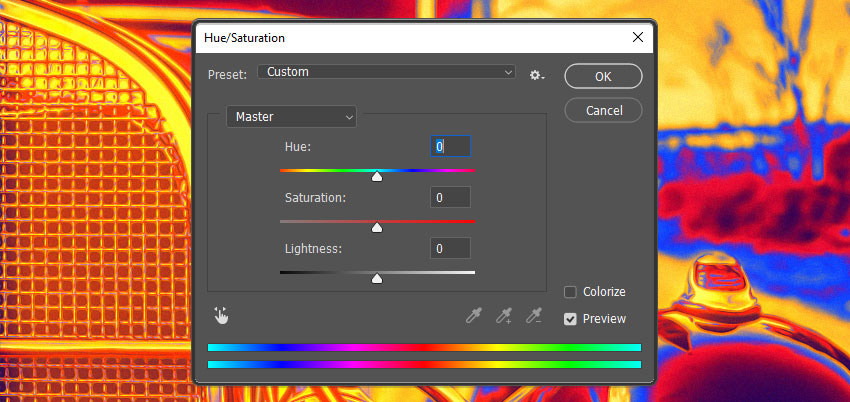Screen dimensions: 850x402
Task: Click the OK button
Action: pos(603,76)
